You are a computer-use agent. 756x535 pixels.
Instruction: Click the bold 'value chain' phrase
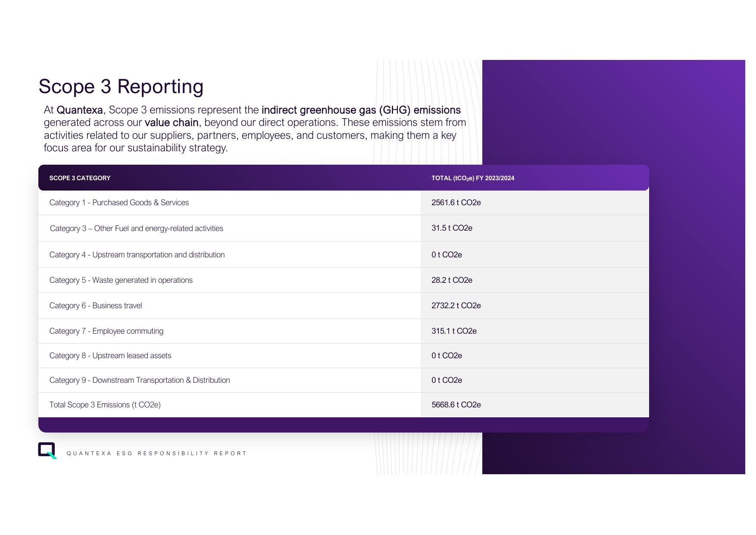click(x=172, y=123)
